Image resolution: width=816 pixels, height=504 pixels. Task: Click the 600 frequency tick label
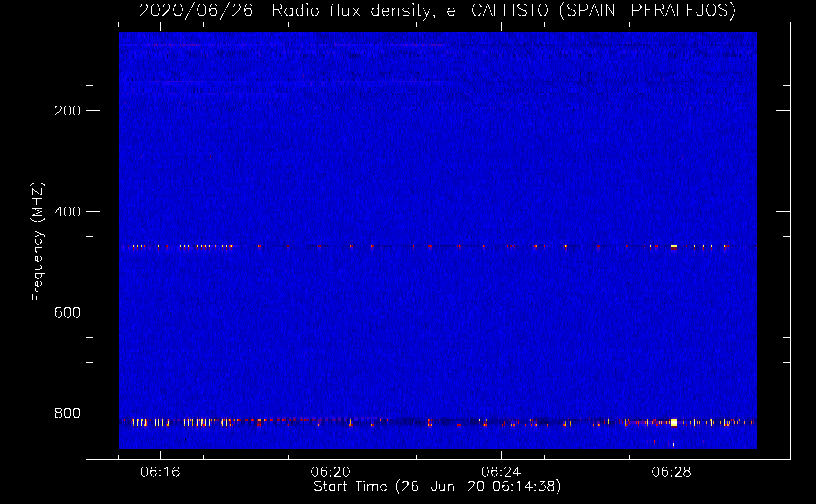[68, 312]
